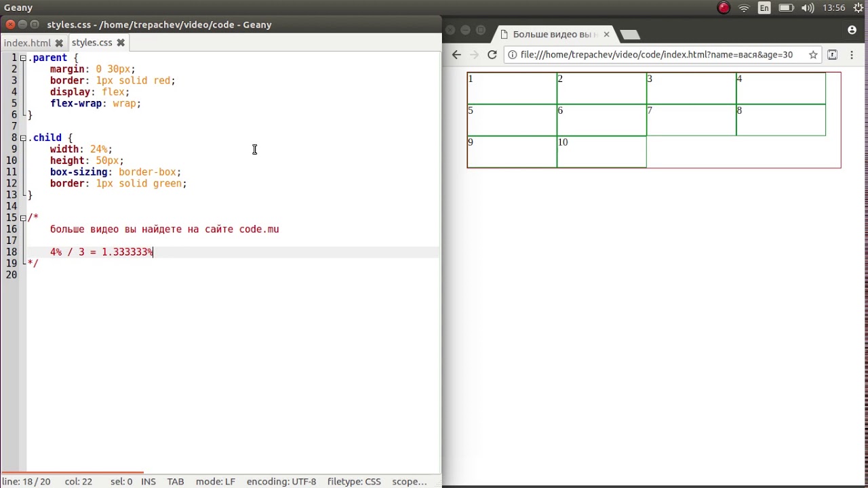868x488 pixels.
Task: Collapse the .parent rule fold marker
Action: [x=23, y=58]
